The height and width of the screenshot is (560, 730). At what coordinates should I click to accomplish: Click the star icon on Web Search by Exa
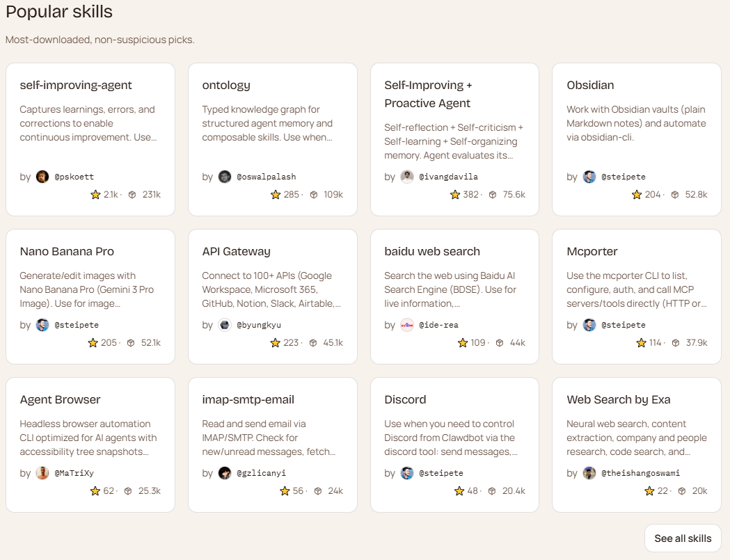click(651, 491)
